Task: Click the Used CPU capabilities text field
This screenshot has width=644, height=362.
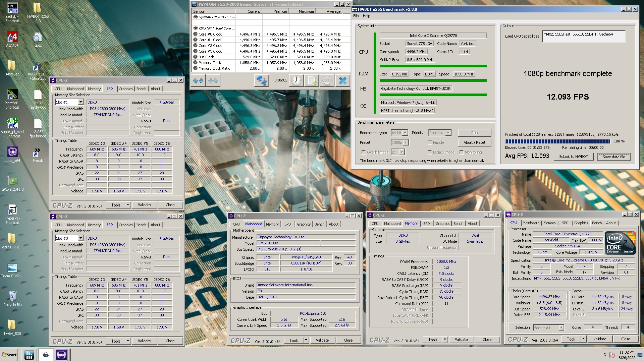Action: (584, 37)
